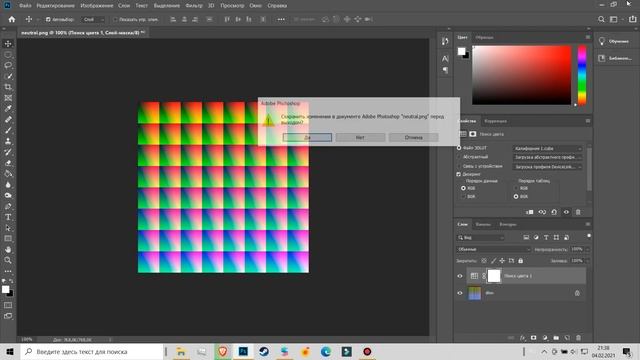Select the Eyedropper tool
Viewport: 640px width, 360px height.
[8, 109]
